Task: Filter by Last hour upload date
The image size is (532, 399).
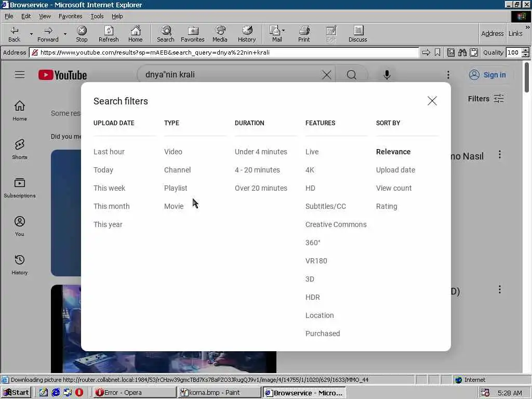Action: pyautogui.click(x=109, y=152)
